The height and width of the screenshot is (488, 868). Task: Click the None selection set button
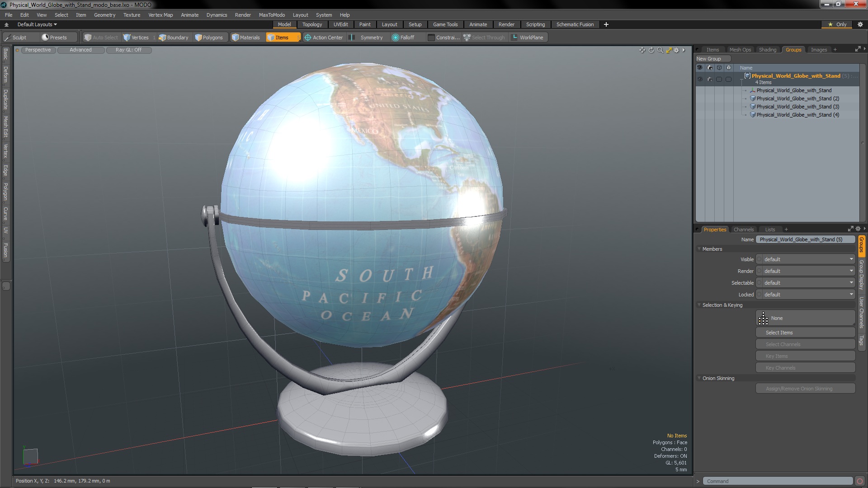coord(806,318)
